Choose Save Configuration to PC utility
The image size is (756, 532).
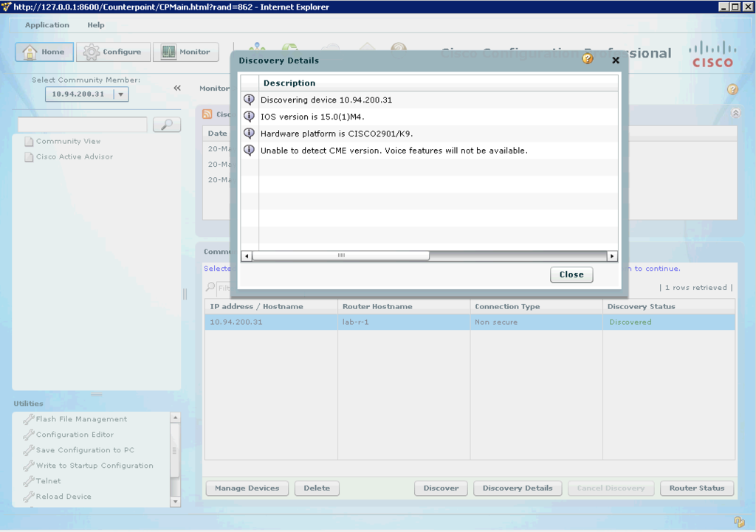[86, 450]
